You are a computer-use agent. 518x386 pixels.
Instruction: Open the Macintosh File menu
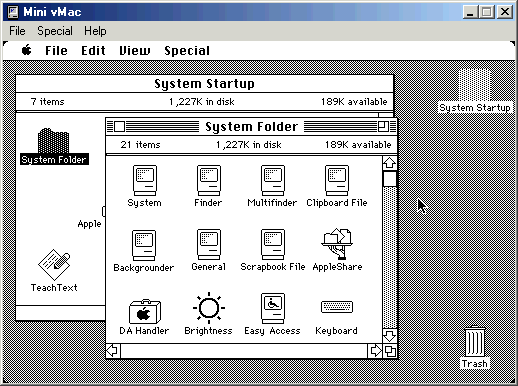pos(56,51)
